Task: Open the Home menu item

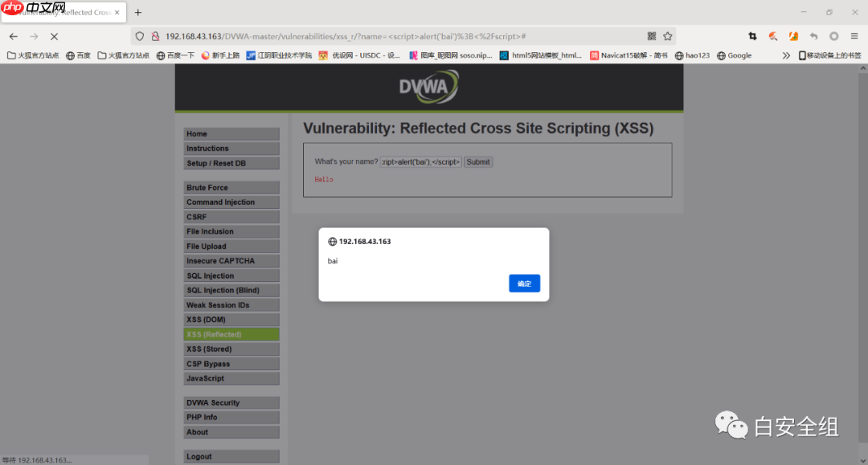Action: pos(231,134)
